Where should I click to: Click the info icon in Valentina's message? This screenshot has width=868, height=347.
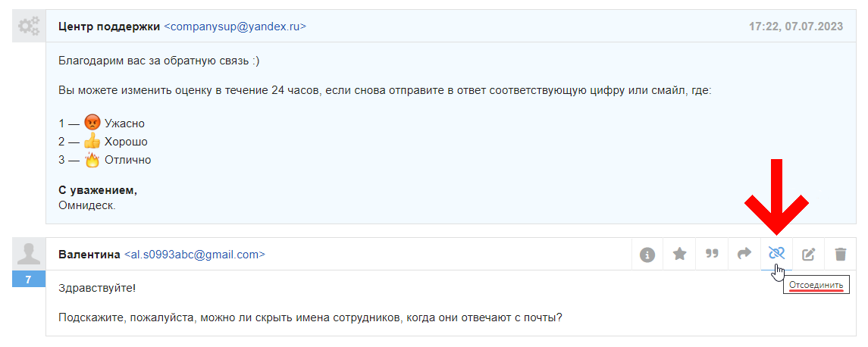(647, 255)
